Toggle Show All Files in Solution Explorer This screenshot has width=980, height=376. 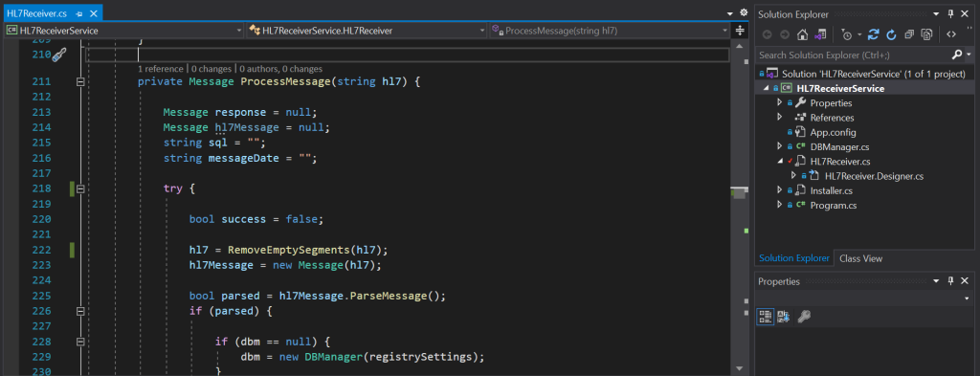(927, 34)
